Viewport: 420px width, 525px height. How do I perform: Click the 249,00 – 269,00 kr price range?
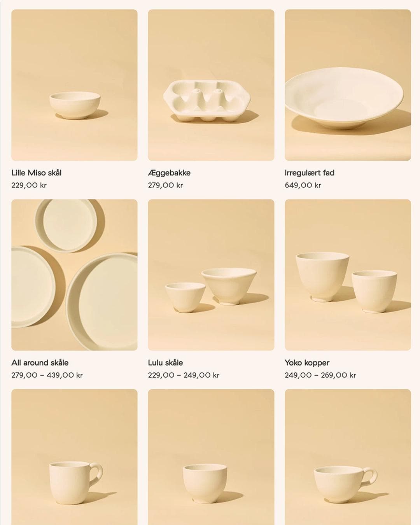tap(320, 375)
